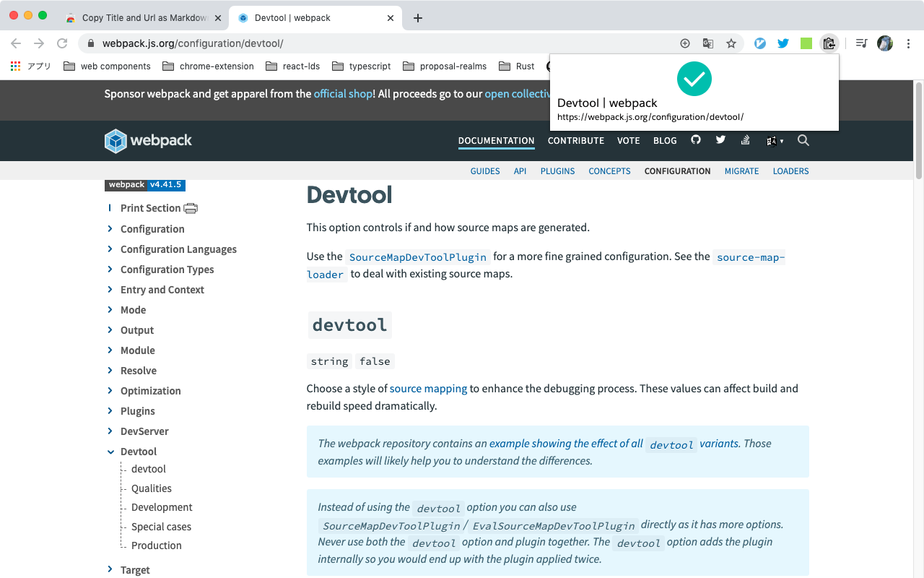Click the blue Vimium-style extension icon
924x578 pixels.
pyautogui.click(x=760, y=43)
